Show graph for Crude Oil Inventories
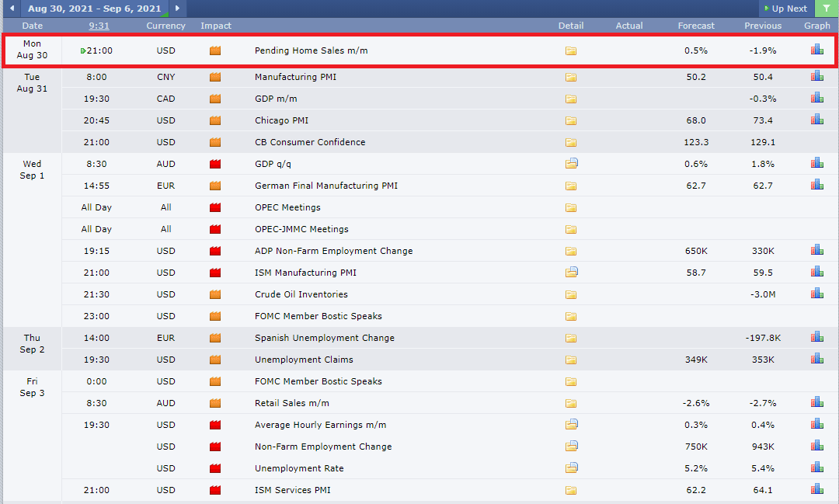The height and width of the screenshot is (504, 839). pos(817,294)
